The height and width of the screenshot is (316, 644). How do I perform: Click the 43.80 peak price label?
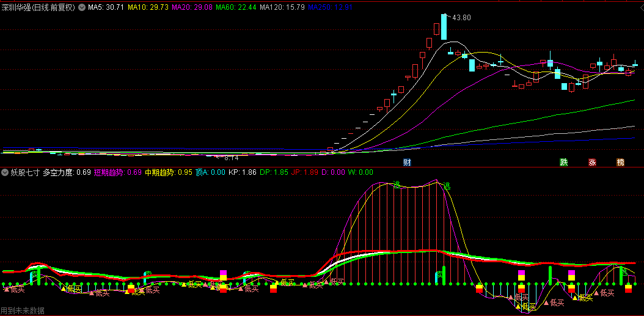pos(461,18)
